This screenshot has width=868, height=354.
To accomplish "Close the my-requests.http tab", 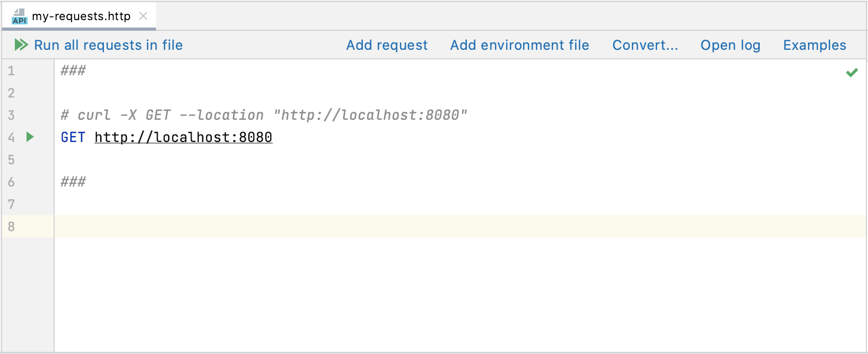I will (142, 16).
